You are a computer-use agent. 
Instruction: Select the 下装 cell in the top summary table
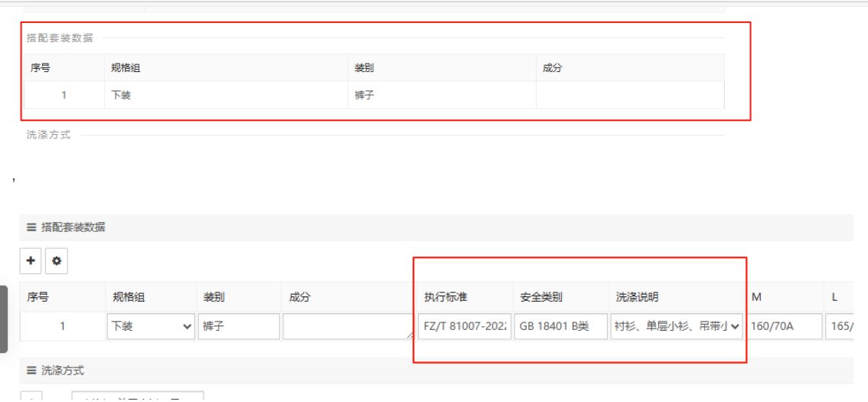coord(121,96)
